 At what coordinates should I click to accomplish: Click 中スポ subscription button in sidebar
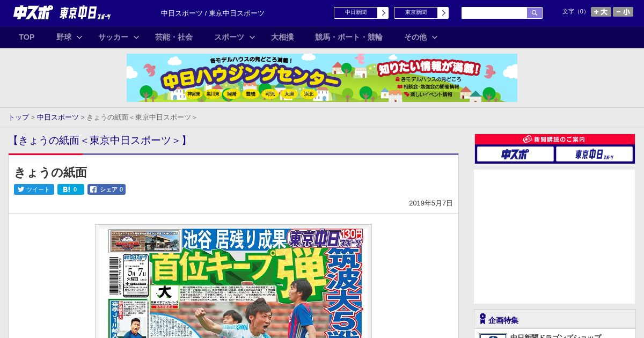coord(515,154)
